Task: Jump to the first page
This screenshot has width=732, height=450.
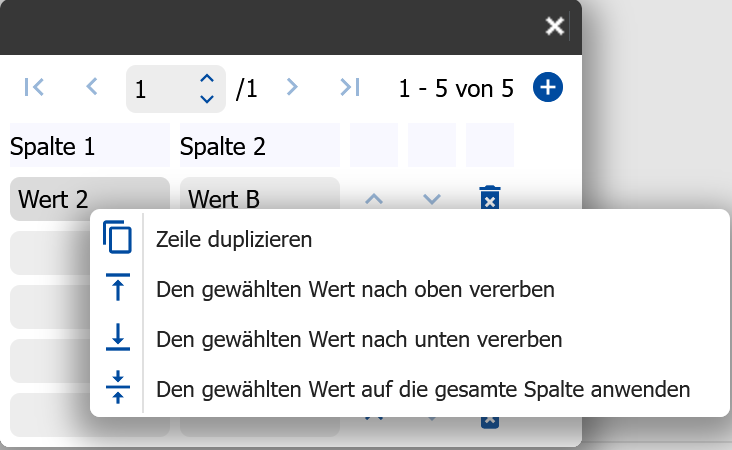Action: click(34, 88)
